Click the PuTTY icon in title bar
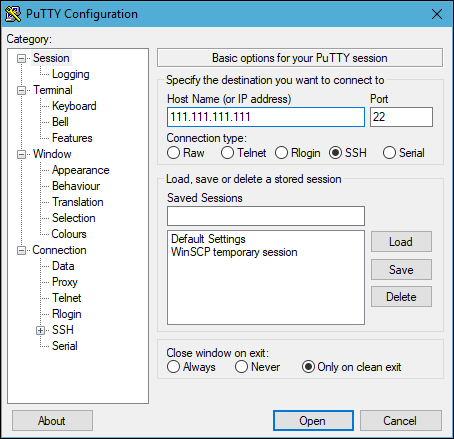Image resolution: width=454 pixels, height=439 pixels. click(x=13, y=14)
